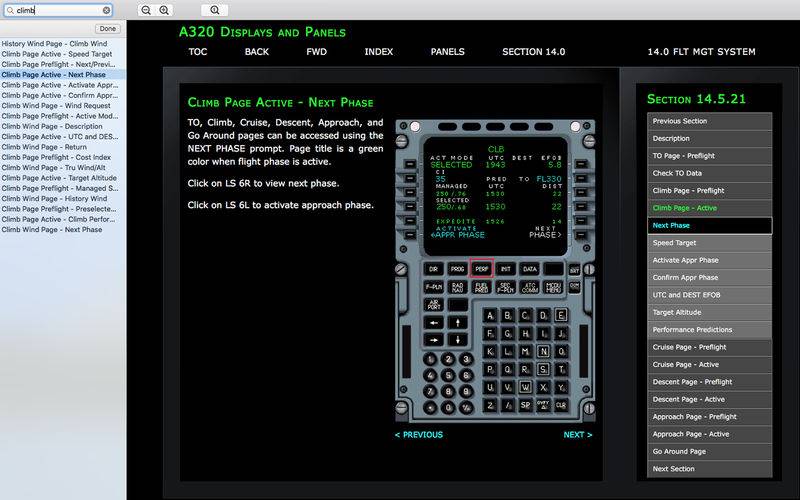800x500 pixels.
Task: Click the left arrow key on the MCDU
Action: (x=433, y=323)
